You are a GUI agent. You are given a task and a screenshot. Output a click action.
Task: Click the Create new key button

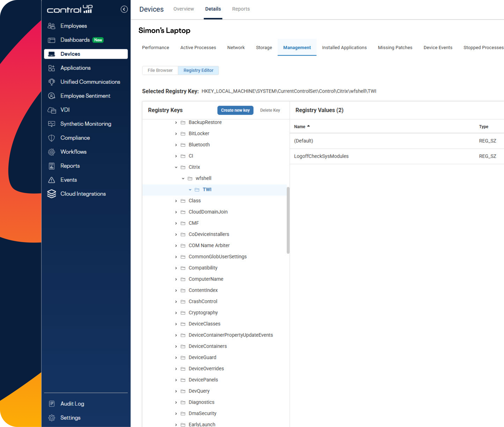point(235,110)
